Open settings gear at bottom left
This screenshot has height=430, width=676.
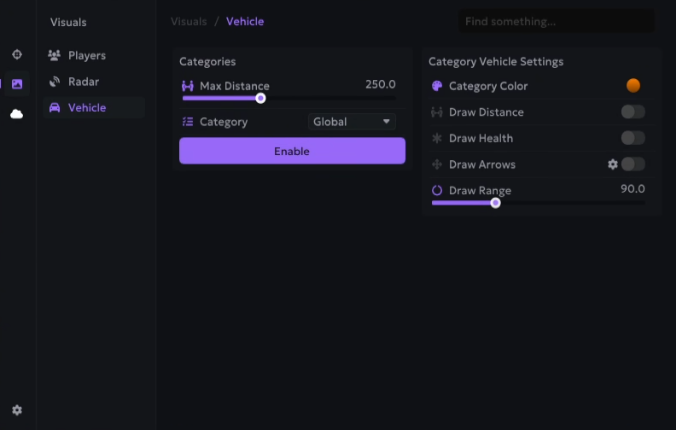17,410
